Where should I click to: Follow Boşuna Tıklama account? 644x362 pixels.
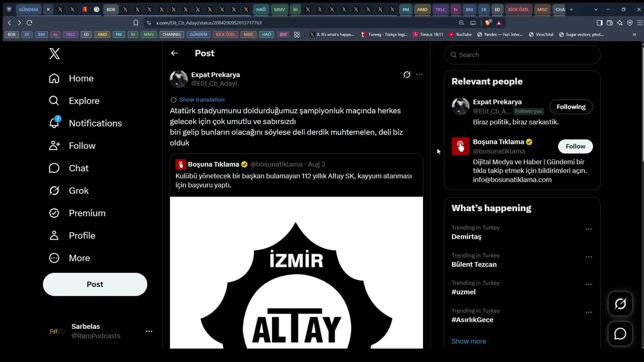coord(575,146)
